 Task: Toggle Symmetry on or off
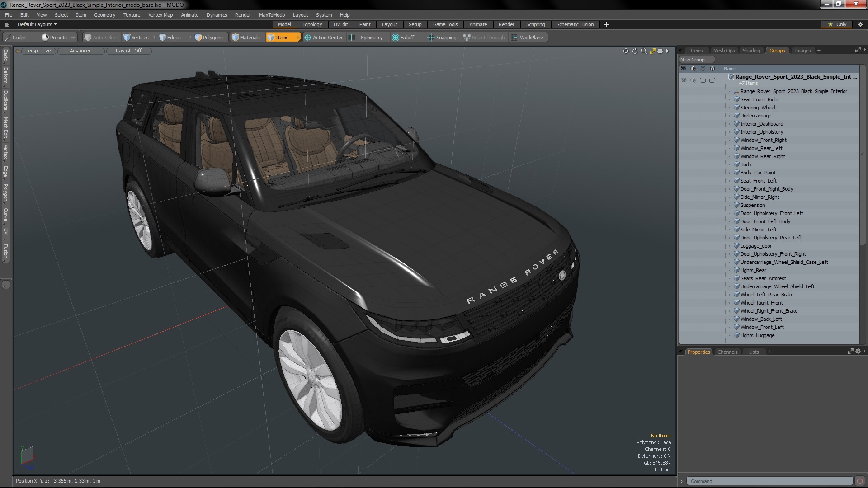(367, 38)
